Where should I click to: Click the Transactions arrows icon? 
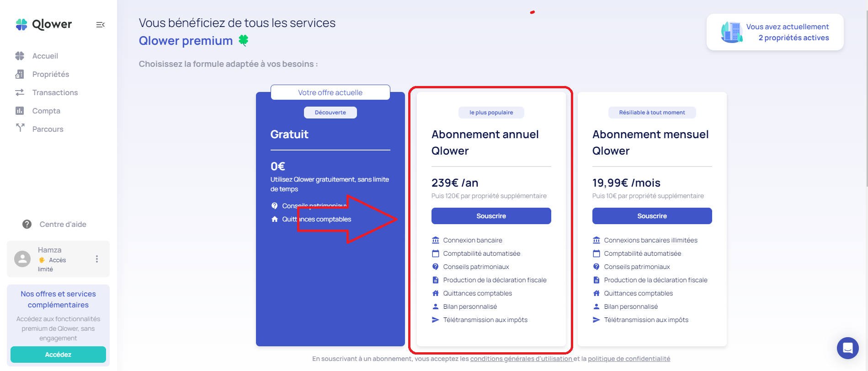pos(20,92)
